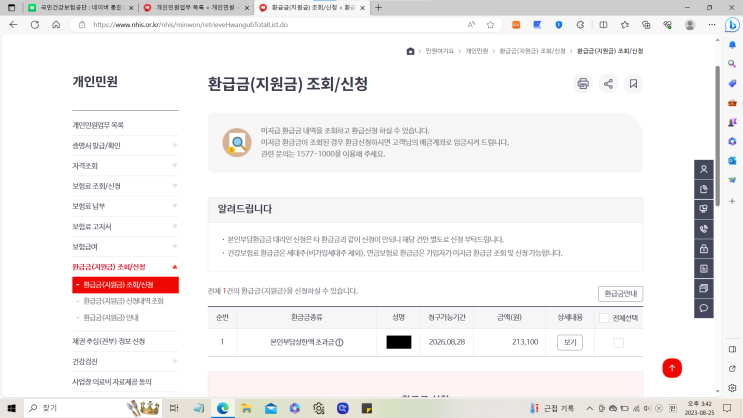This screenshot has height=418, width=743.
Task: Click 보기 button for detail
Action: tap(570, 342)
